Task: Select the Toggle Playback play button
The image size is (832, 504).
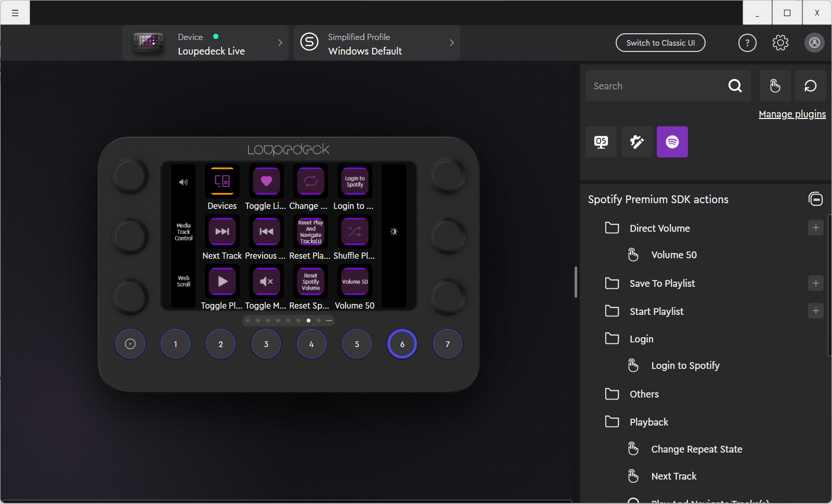Action: click(x=222, y=281)
